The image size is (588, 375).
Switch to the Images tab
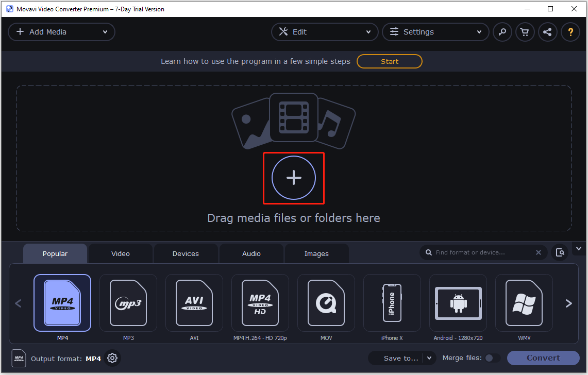tap(316, 253)
